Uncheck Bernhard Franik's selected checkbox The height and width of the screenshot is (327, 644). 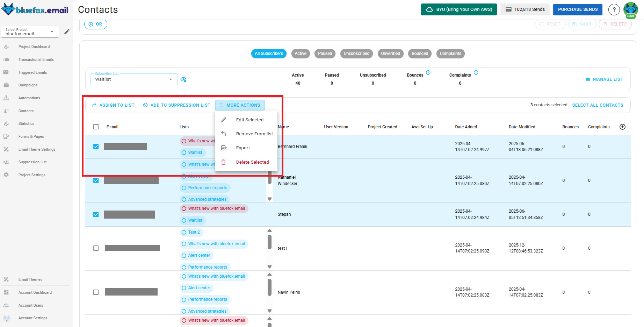(x=96, y=147)
